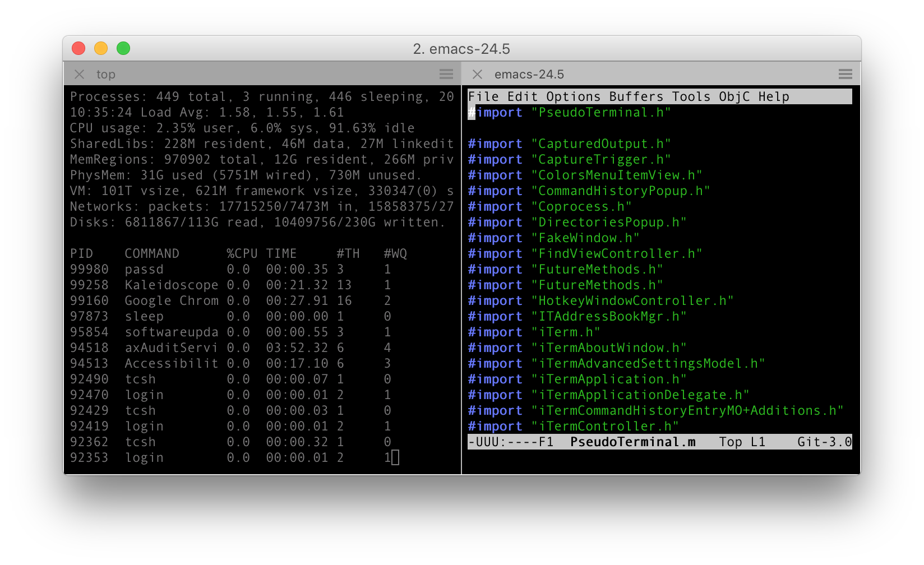Open the Help menu in Emacs
Viewport: 924px width, 565px height.
pos(773,97)
